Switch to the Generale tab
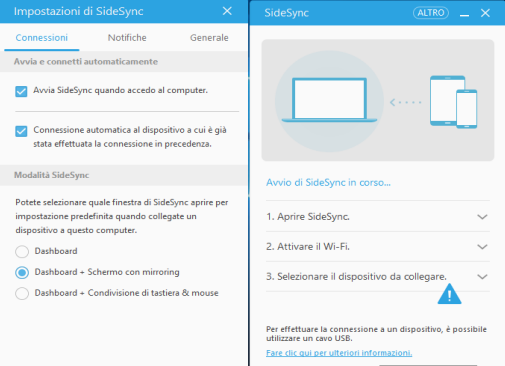This screenshot has width=505, height=366. (x=209, y=38)
